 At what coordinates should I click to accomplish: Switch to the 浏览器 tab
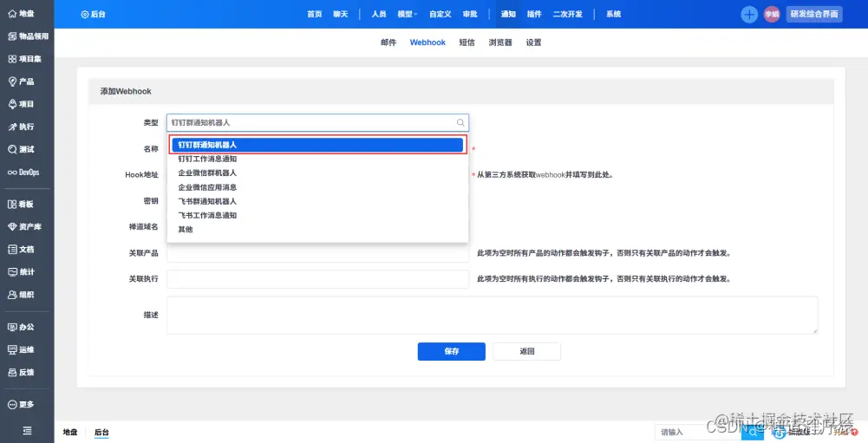[500, 42]
